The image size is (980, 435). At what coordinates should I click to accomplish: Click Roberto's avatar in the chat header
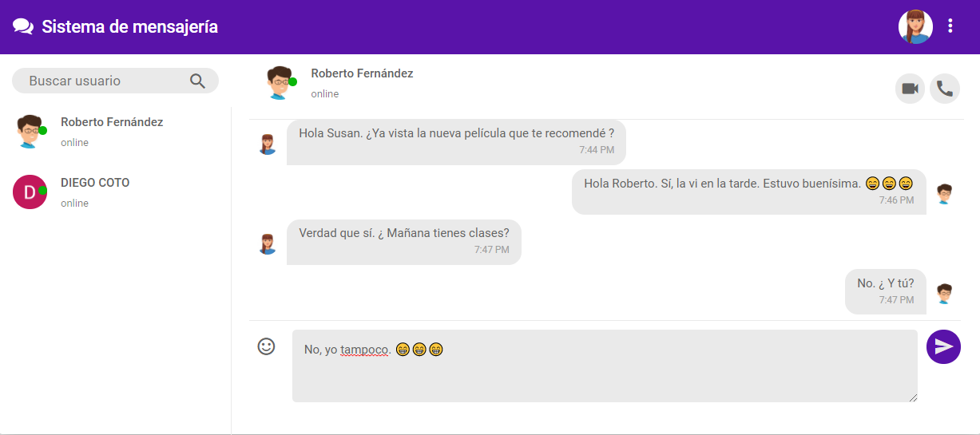click(x=280, y=83)
